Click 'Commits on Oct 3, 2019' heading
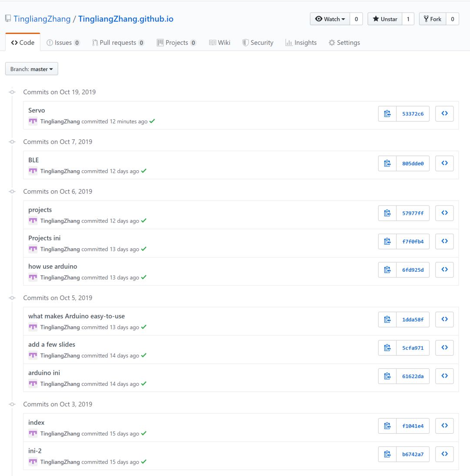470x476 pixels. [x=57, y=404]
